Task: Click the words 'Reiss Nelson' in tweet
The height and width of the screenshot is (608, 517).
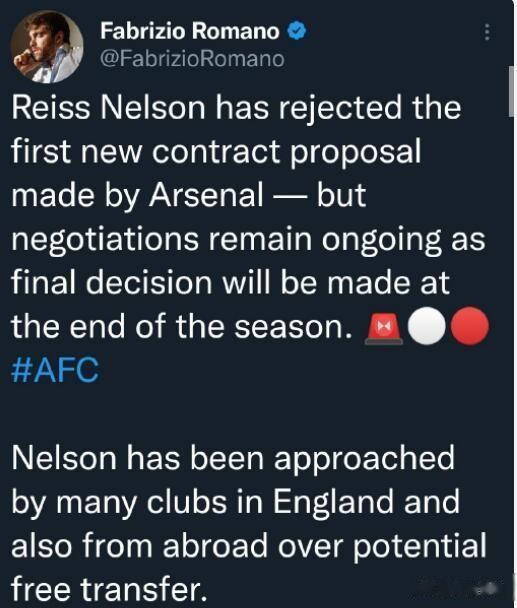Action: (x=108, y=107)
